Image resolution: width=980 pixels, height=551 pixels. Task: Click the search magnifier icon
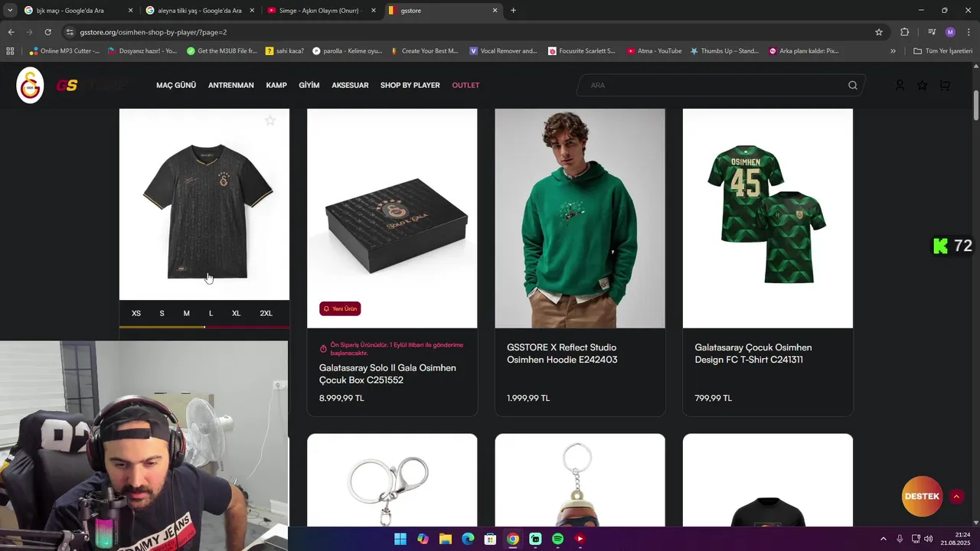pos(853,85)
